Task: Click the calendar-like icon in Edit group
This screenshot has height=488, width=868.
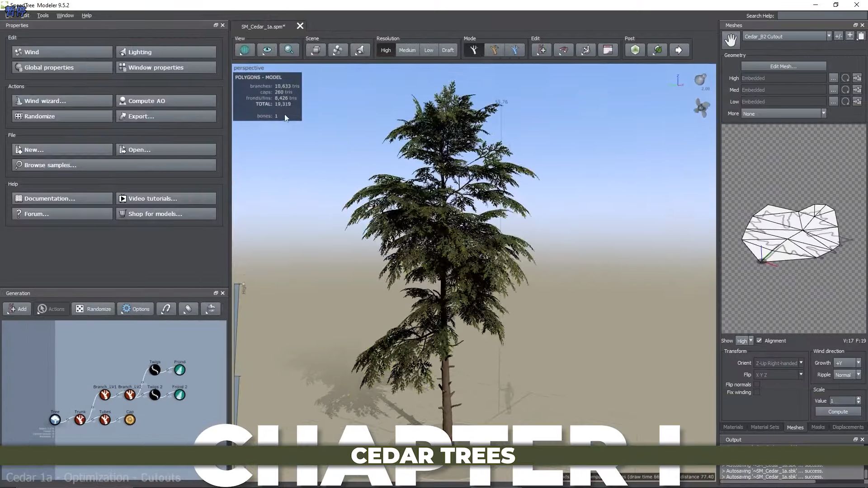Action: pyautogui.click(x=608, y=50)
